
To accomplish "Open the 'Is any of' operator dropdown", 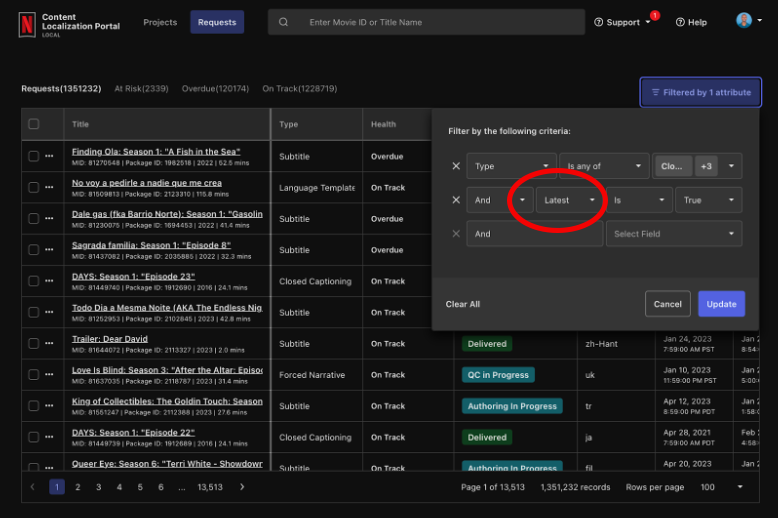I will click(604, 166).
